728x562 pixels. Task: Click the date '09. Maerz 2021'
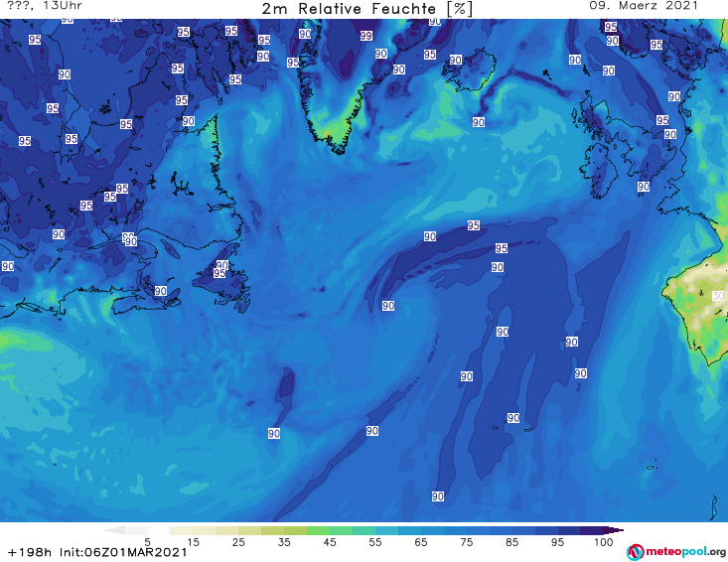point(644,6)
